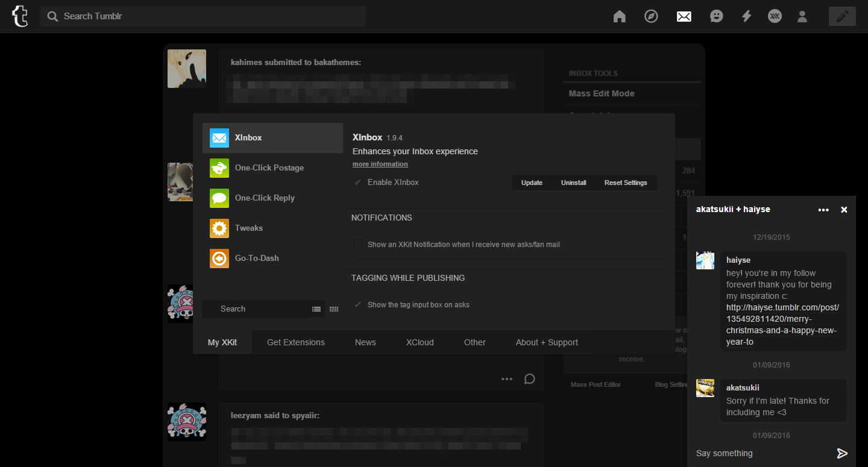Open the chat options three-dot menu
This screenshot has width=868, height=467.
[823, 210]
